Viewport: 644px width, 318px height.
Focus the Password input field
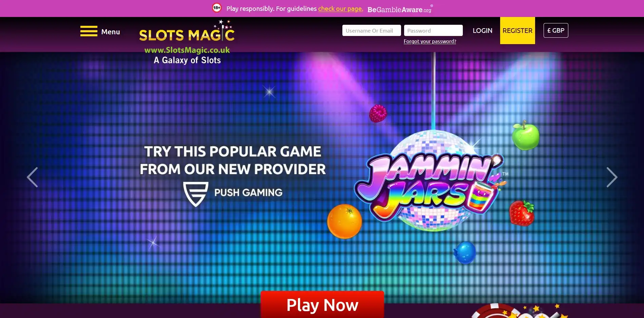pyautogui.click(x=433, y=31)
